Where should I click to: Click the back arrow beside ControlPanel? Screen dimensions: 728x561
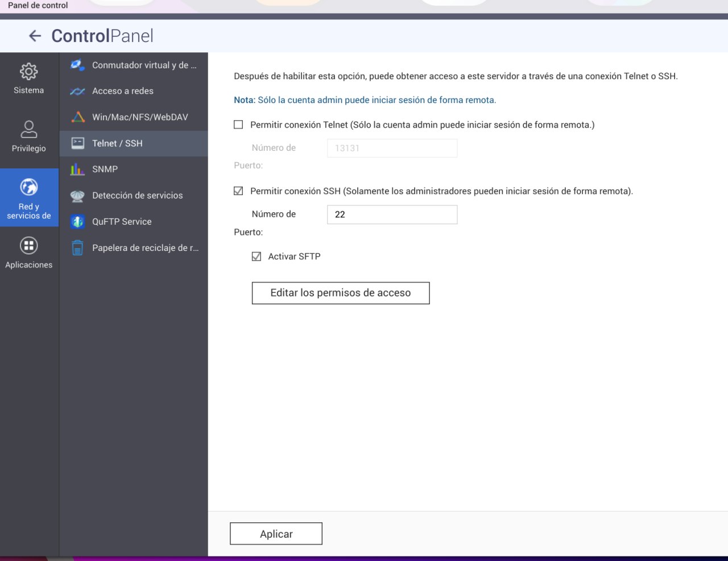pyautogui.click(x=35, y=36)
